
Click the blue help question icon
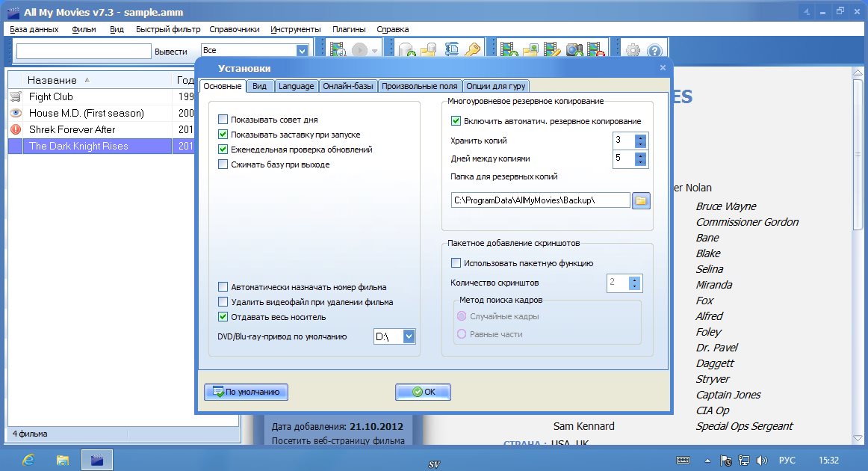point(654,50)
